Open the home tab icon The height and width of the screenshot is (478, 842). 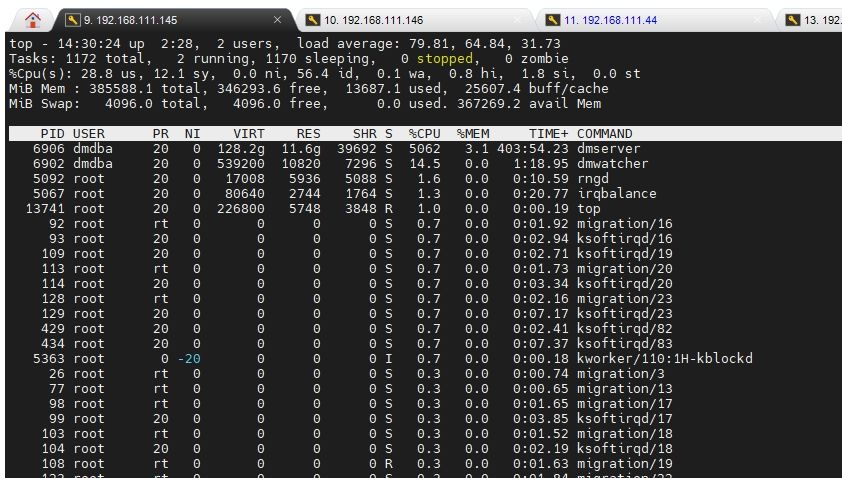tap(33, 20)
